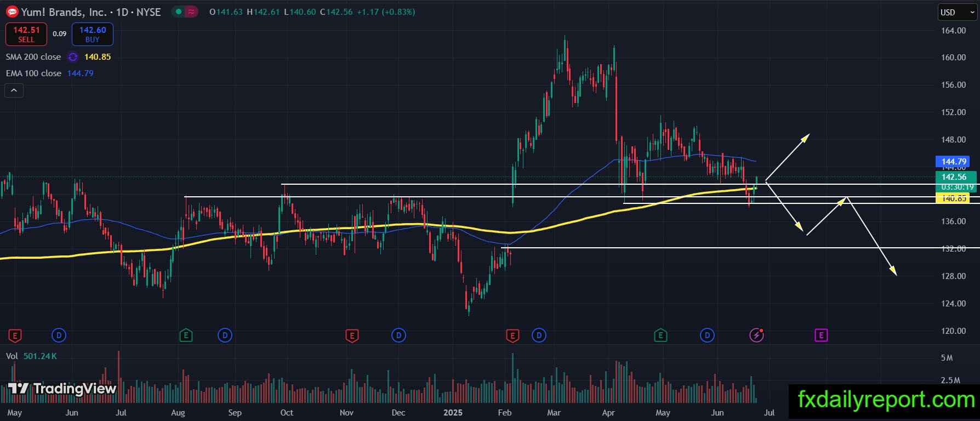Image resolution: width=980 pixels, height=421 pixels.
Task: Click the purple refresh icon beside SMA 200
Action: pos(73,57)
